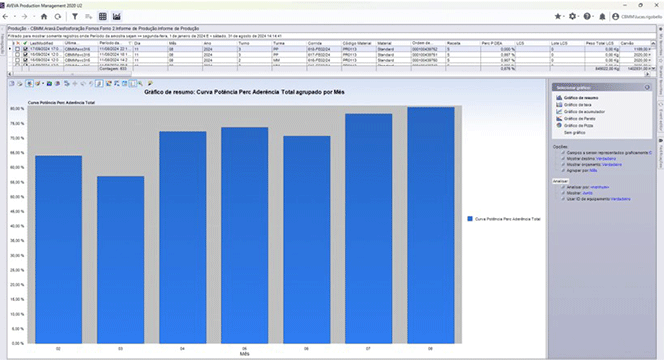664x360 pixels.
Task: Toggle the grid view icon
Action: point(102,17)
